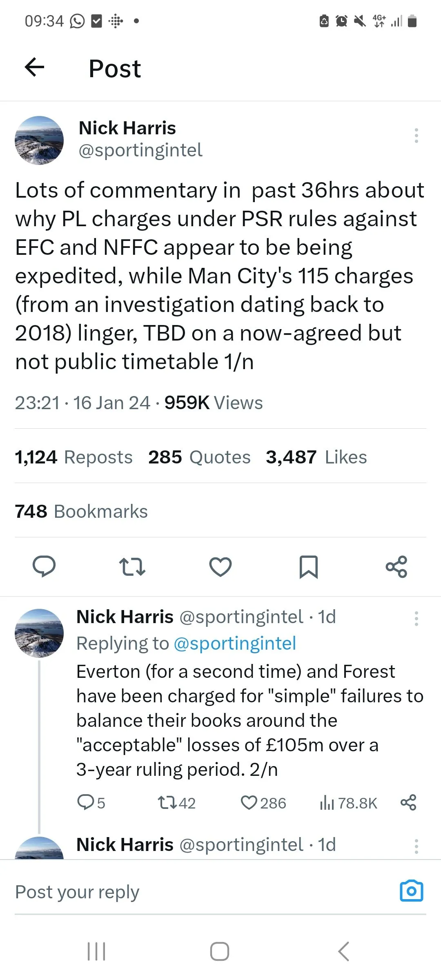Share the main post via the share icon
Viewport: 441px width, 980px height.
[x=396, y=566]
